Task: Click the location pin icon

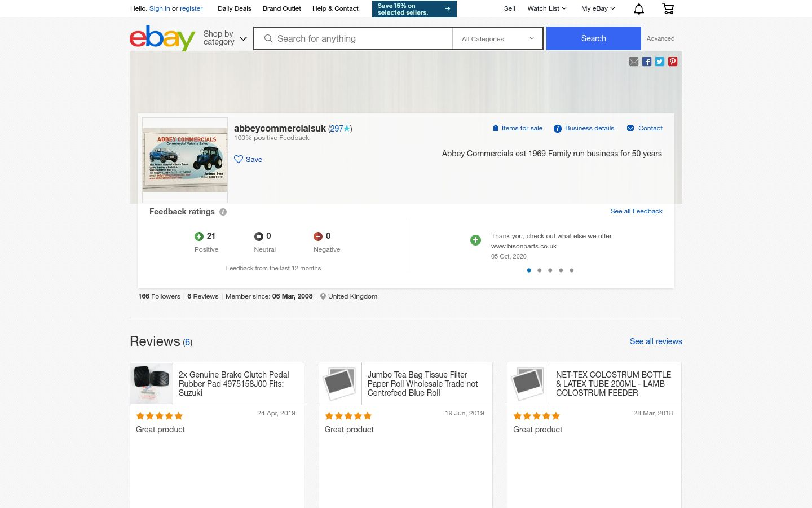Action: [x=323, y=296]
